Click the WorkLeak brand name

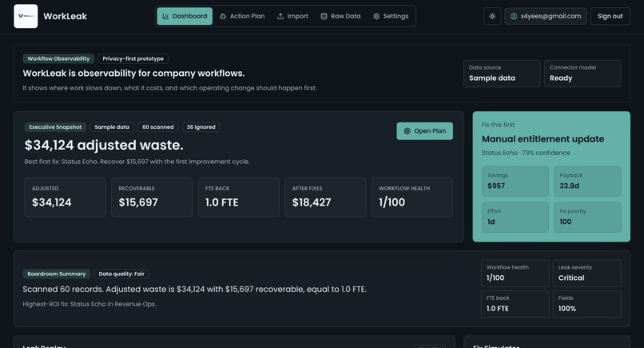pos(65,16)
